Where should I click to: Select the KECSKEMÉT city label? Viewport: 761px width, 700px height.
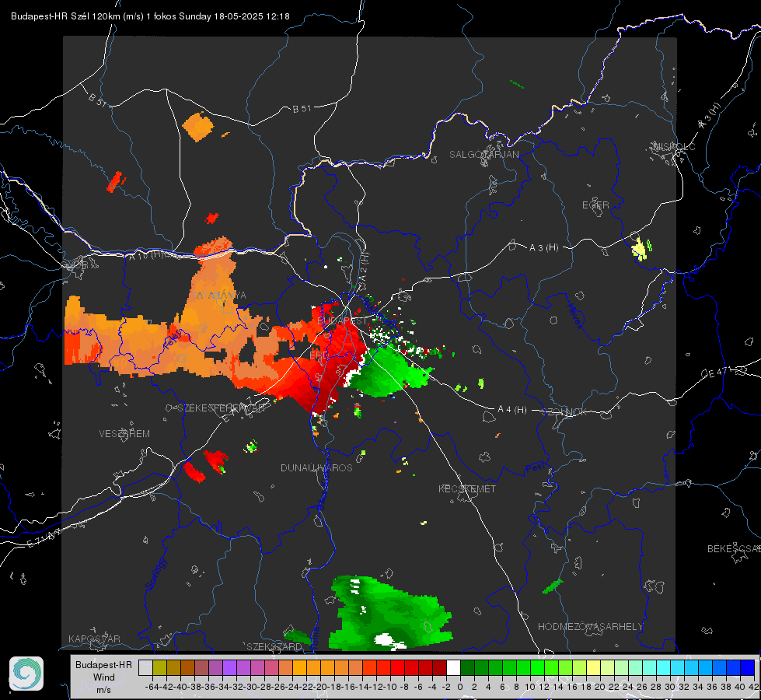[467, 488]
